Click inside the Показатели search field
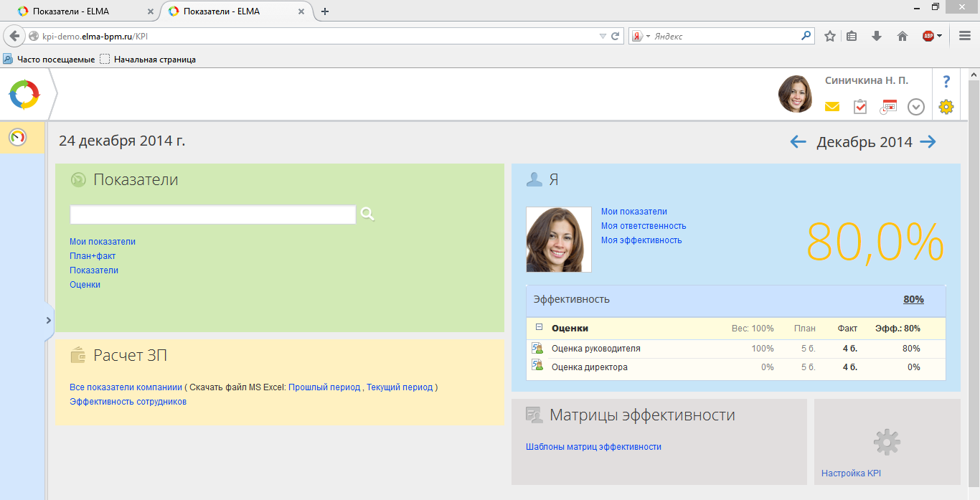Image resolution: width=980 pixels, height=500 pixels. [212, 214]
